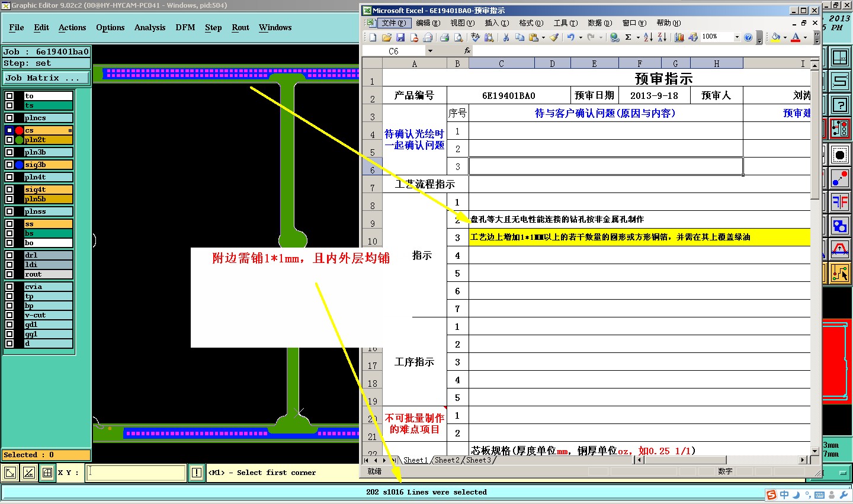Click the AutoSum sigma icon
853x504 pixels.
tap(628, 37)
